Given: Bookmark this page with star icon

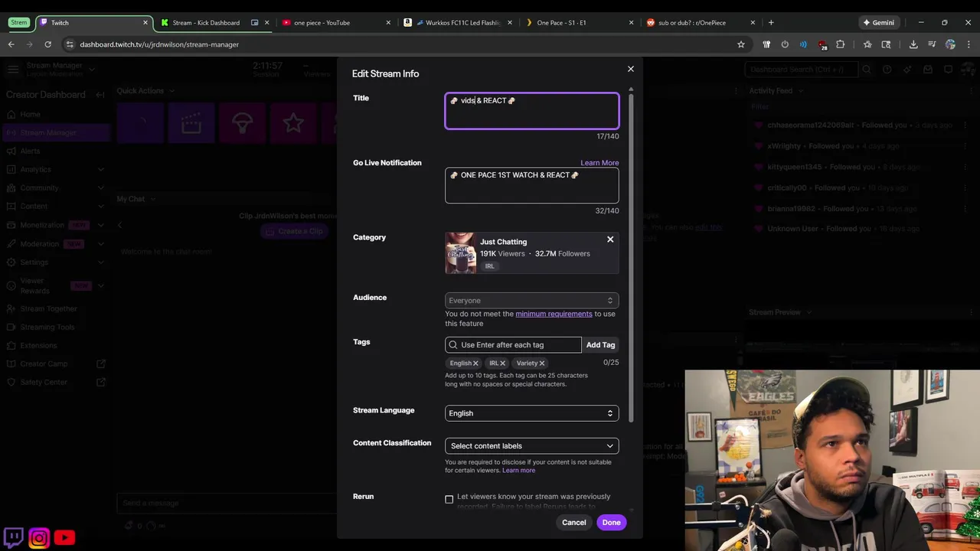Looking at the screenshot, I should pyautogui.click(x=741, y=44).
